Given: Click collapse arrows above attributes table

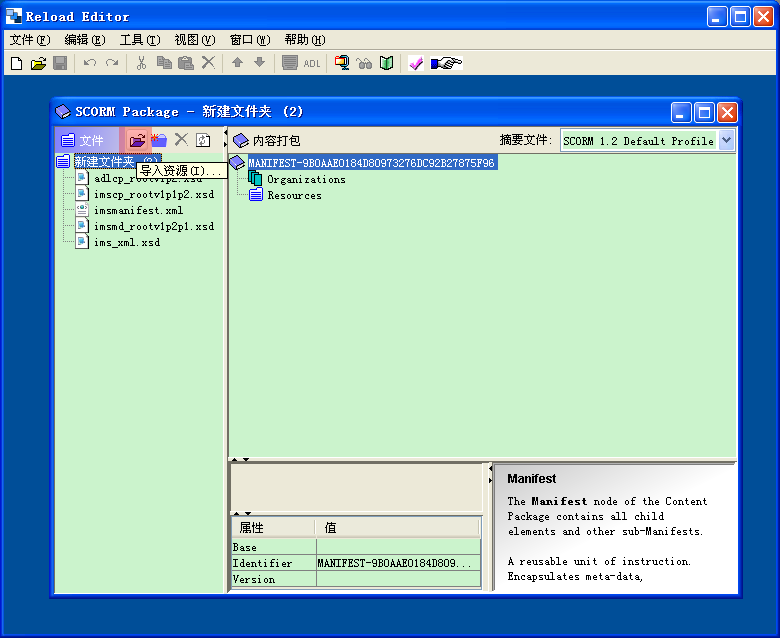Looking at the screenshot, I should [x=242, y=513].
